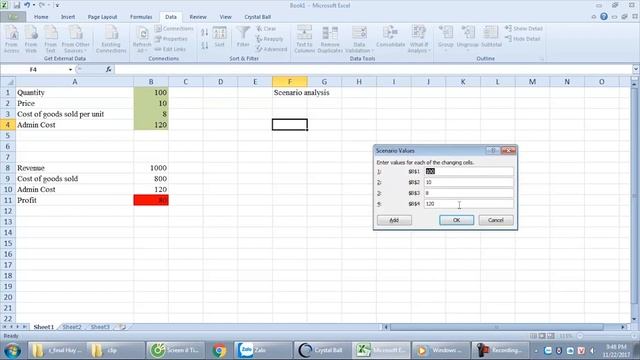Click the Clear filter command

click(x=267, y=29)
